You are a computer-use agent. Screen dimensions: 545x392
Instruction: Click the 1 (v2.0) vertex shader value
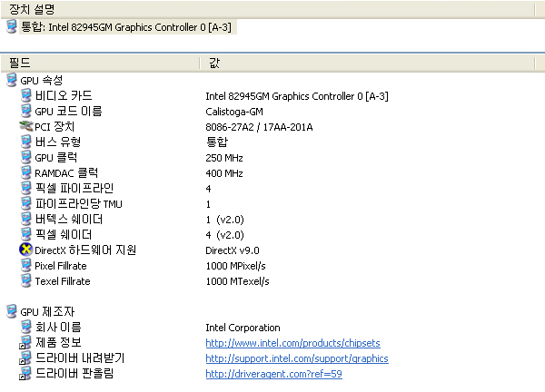(x=225, y=220)
